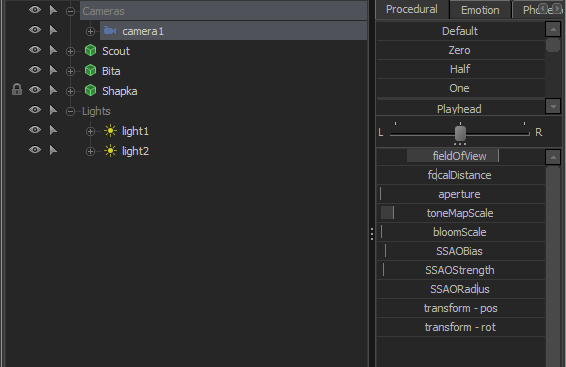Collapse the Lights group

(x=70, y=112)
